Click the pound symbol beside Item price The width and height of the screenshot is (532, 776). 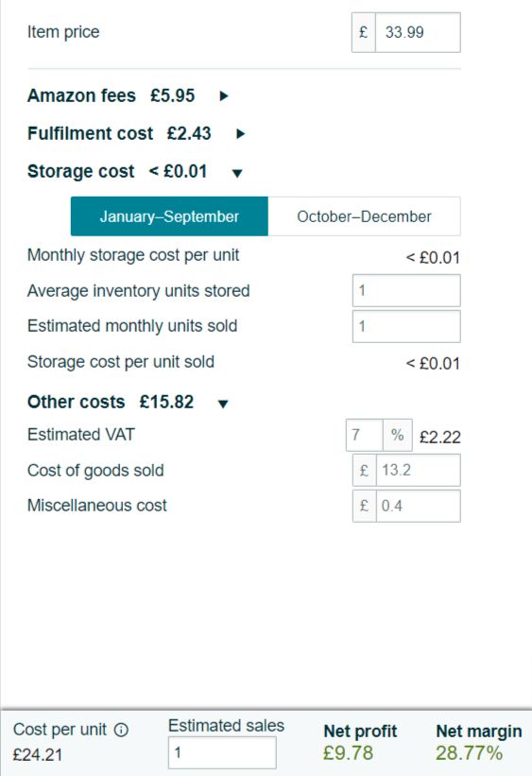pos(364,32)
